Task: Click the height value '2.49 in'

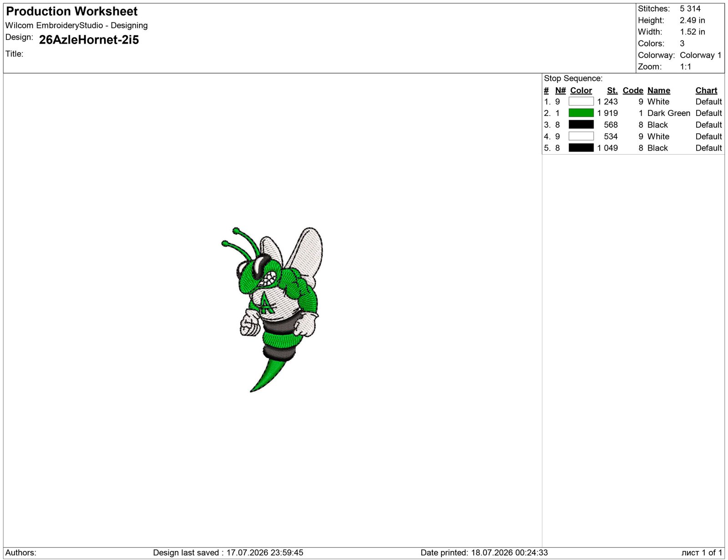Action: [x=693, y=20]
